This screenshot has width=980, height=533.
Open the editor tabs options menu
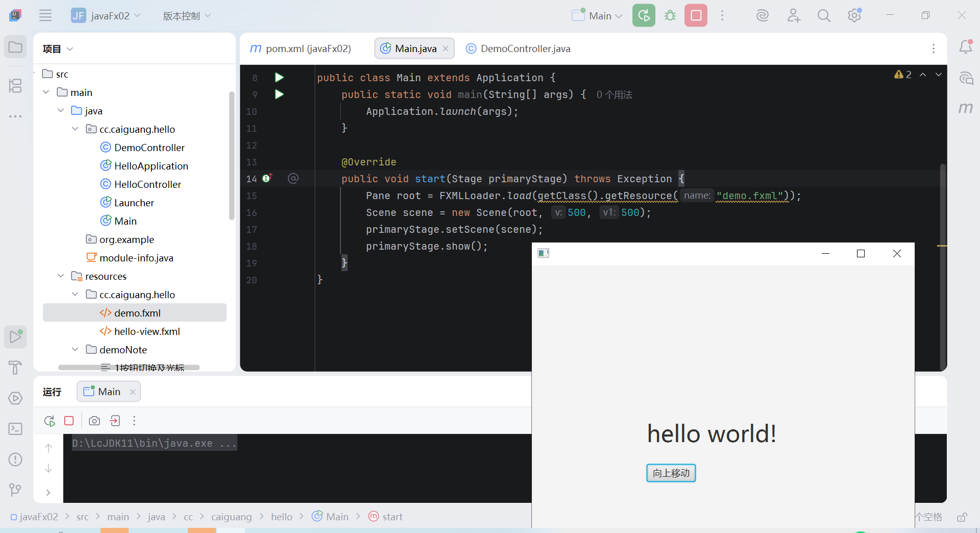(934, 49)
